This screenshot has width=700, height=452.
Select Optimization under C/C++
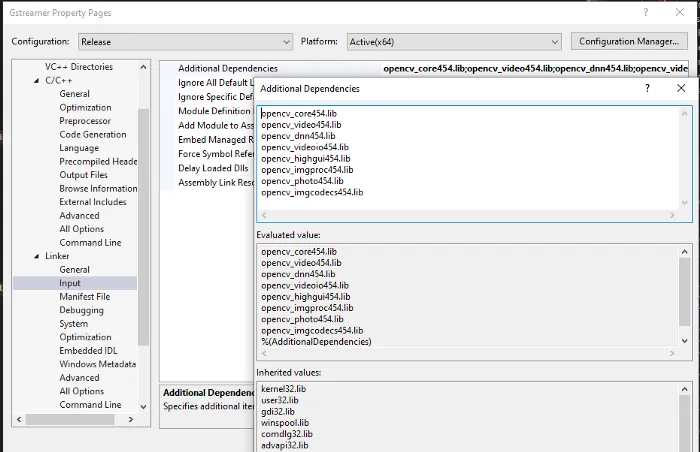pyautogui.click(x=85, y=107)
